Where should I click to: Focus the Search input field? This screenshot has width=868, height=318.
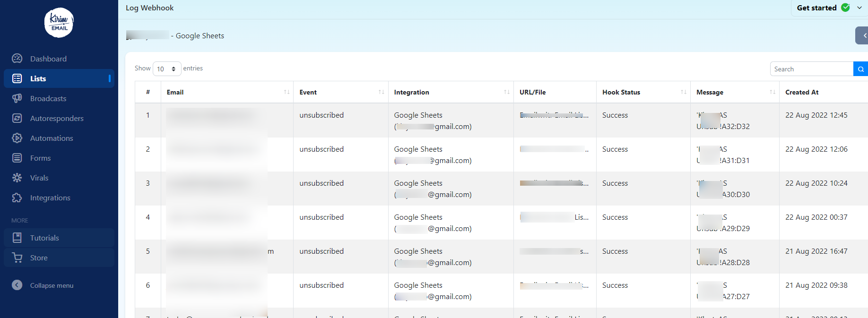[812, 69]
